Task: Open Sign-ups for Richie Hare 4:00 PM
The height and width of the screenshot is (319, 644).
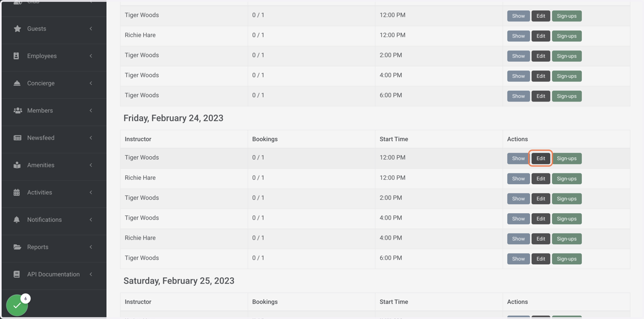Action: point(567,238)
